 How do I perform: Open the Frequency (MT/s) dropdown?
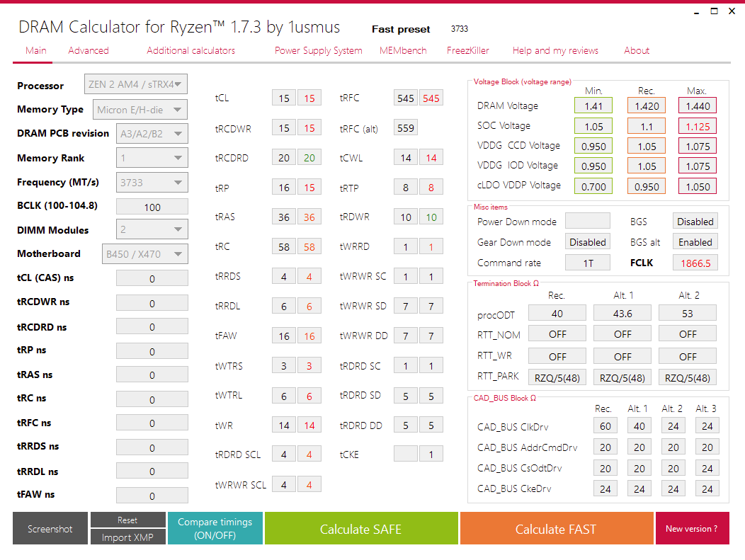click(x=152, y=183)
